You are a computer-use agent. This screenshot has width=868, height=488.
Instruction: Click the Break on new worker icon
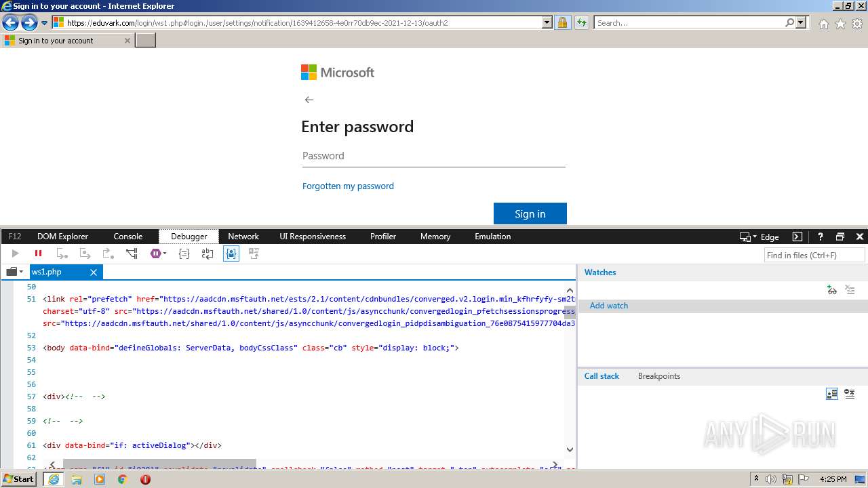coord(132,253)
